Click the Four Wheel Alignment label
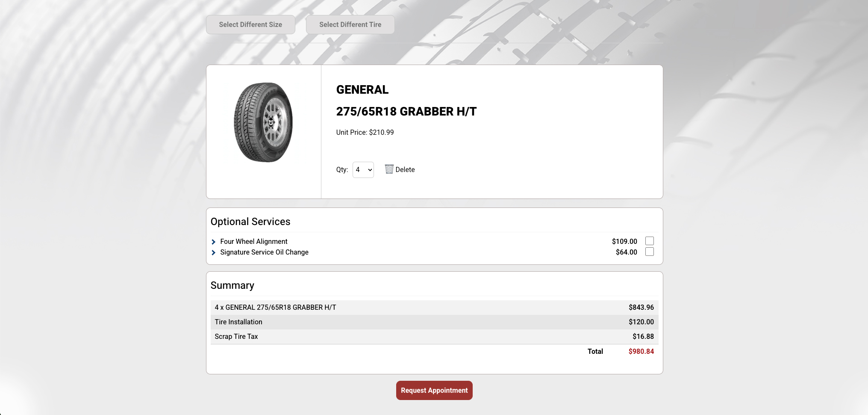 pos(253,242)
